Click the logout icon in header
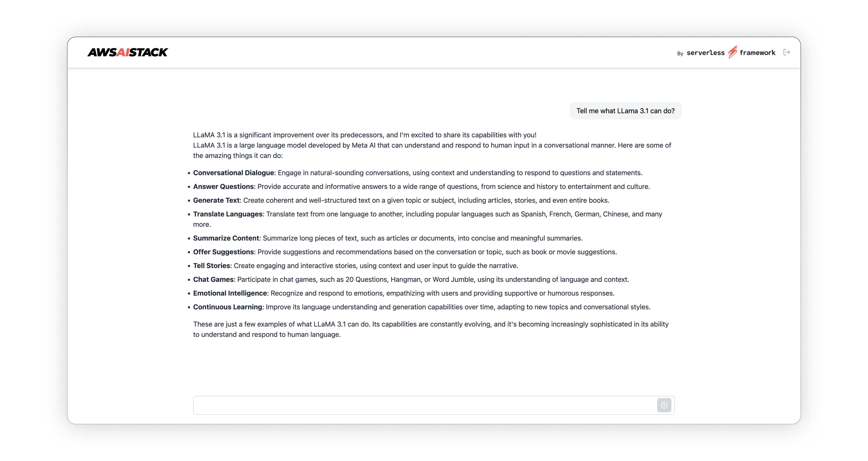 [x=786, y=52]
